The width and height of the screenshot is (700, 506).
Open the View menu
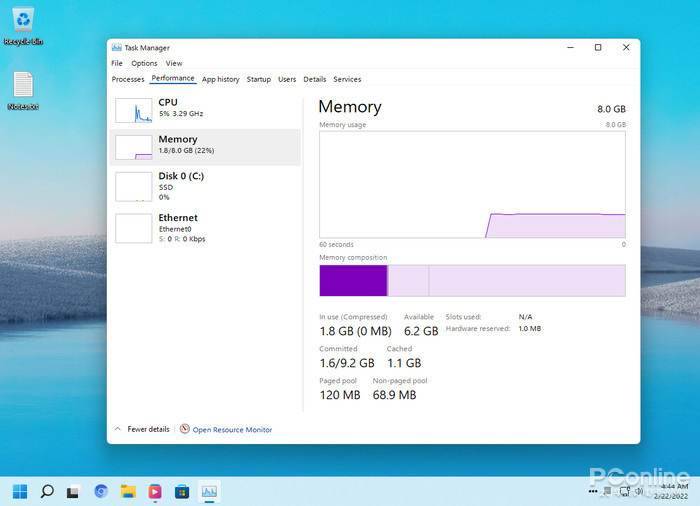tap(174, 63)
